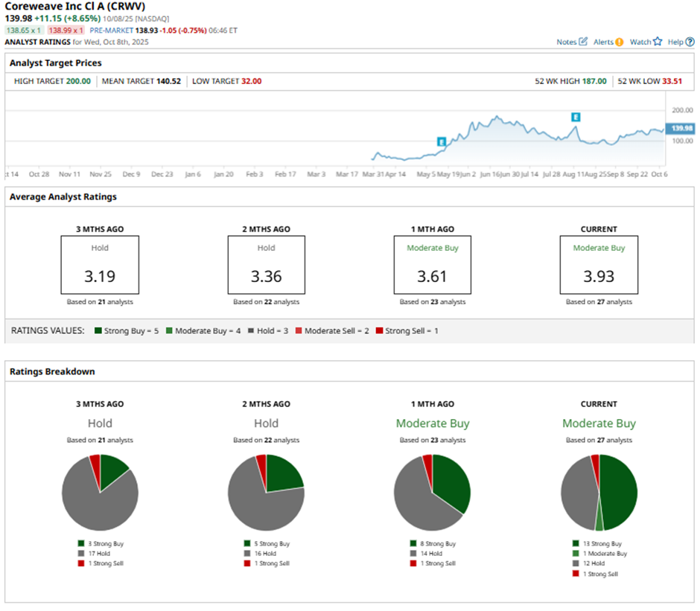Click the current 3.93 rating box
The height and width of the screenshot is (611, 700).
pos(599,265)
